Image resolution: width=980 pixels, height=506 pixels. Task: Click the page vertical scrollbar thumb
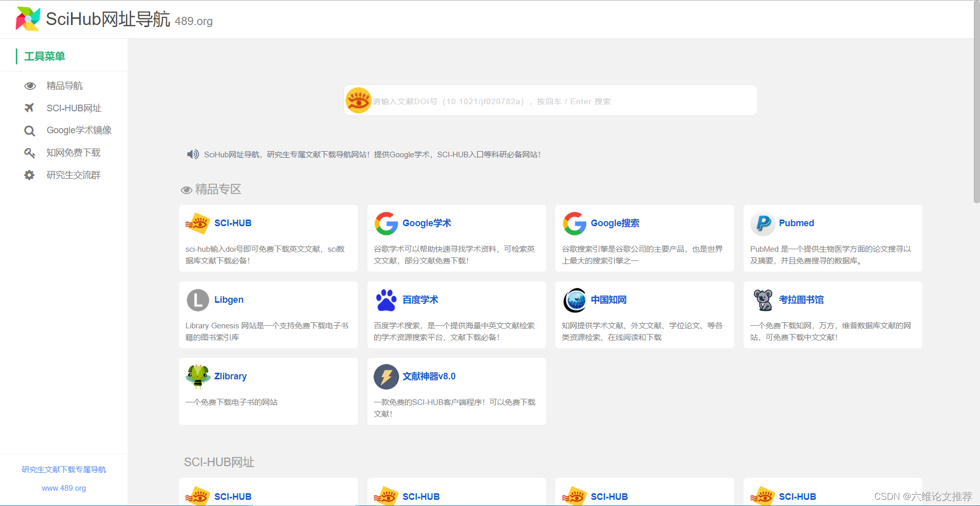click(976, 102)
